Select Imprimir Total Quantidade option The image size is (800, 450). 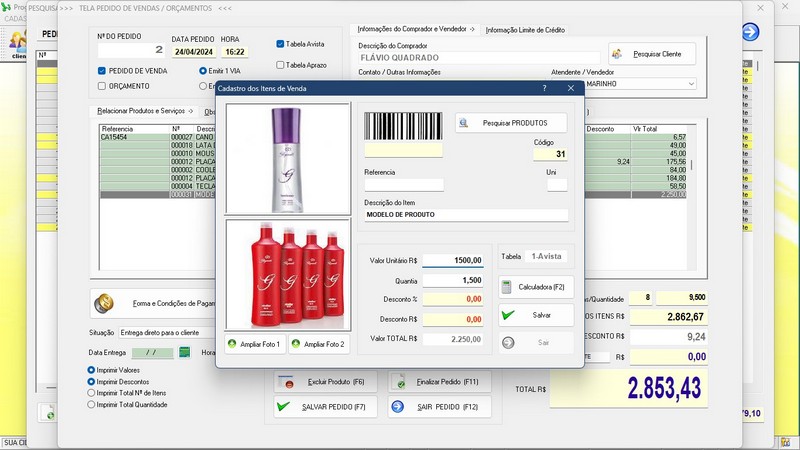(91, 405)
